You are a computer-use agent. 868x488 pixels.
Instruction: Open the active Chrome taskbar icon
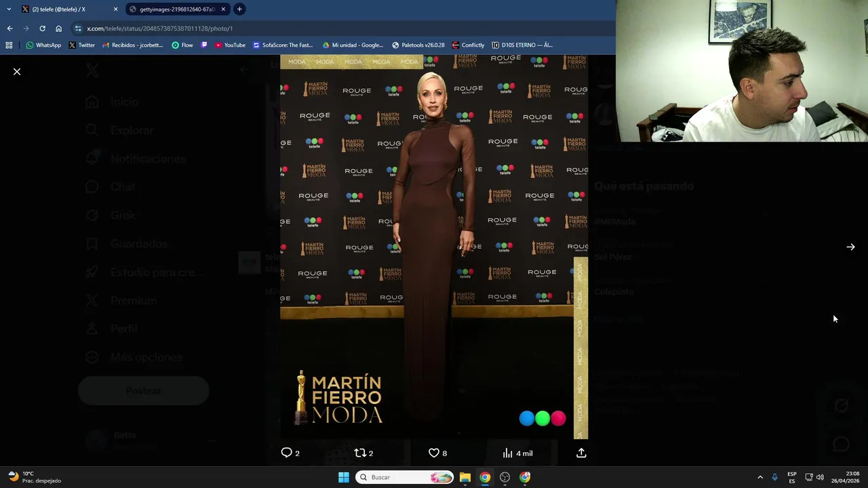pyautogui.click(x=485, y=477)
